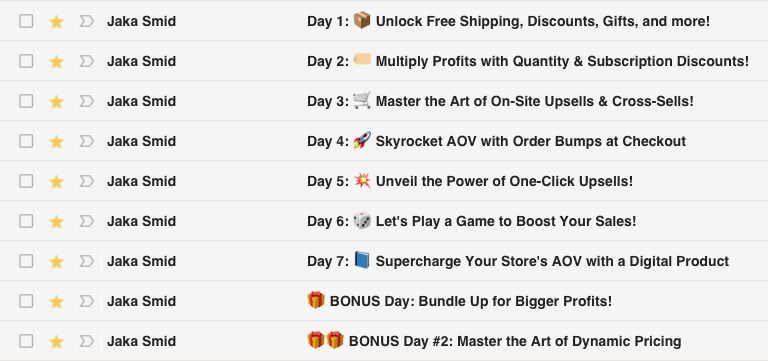The height and width of the screenshot is (361, 768).
Task: Open Day 5 Unveil the Power email
Action: coord(470,181)
